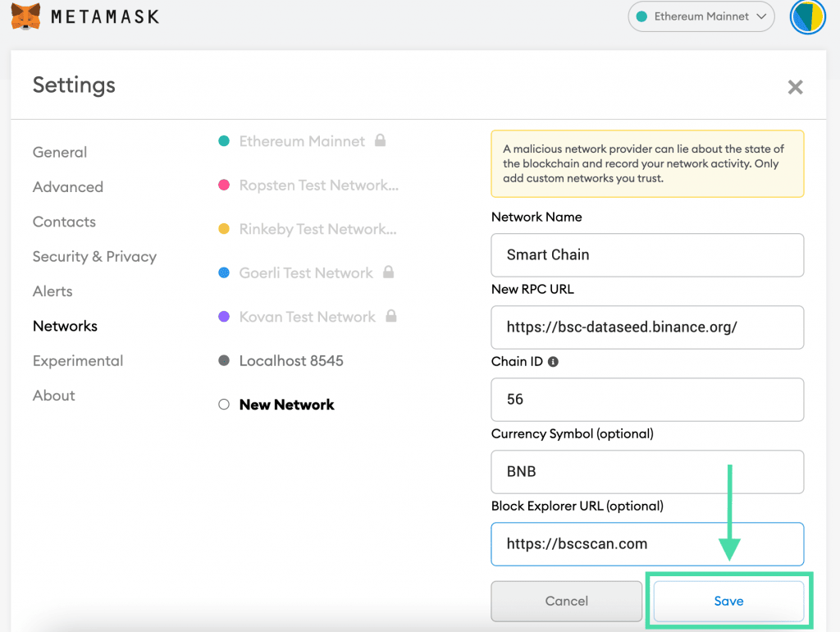
Task: Click the gray dot for Localhost 8545
Action: point(224,361)
